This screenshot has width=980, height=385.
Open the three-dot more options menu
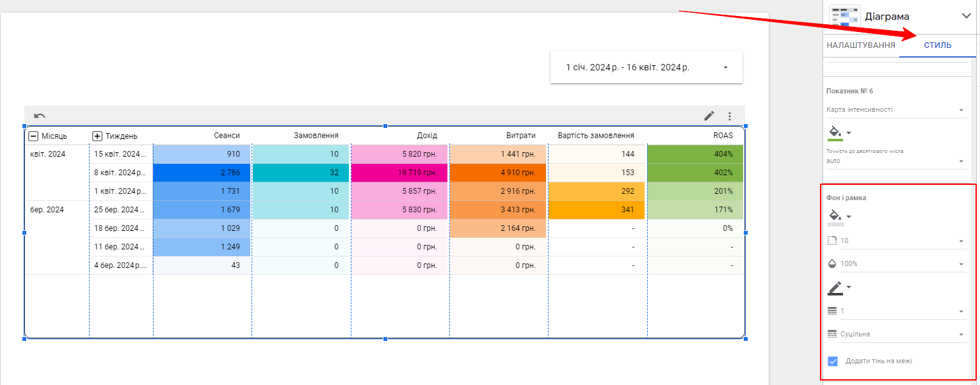(729, 116)
